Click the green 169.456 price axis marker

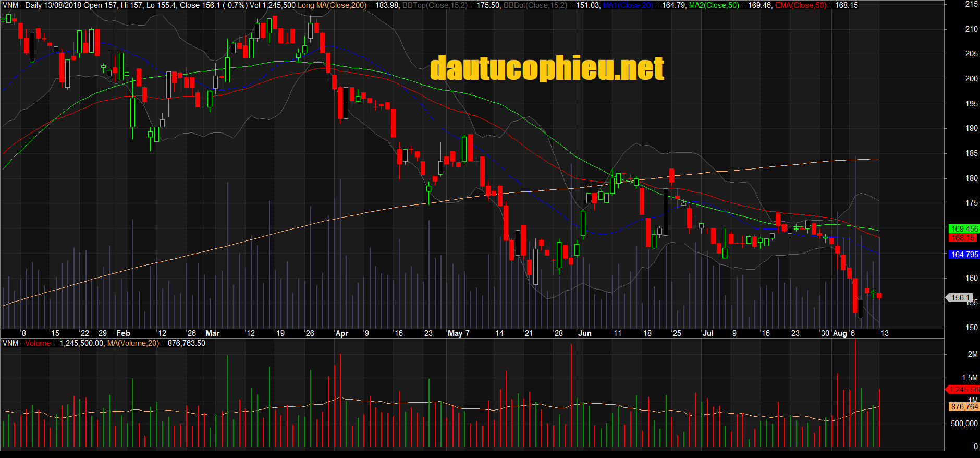click(964, 229)
